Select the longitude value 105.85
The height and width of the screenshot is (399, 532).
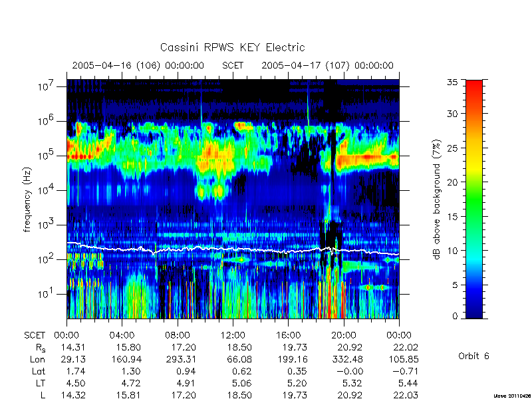coord(403,359)
